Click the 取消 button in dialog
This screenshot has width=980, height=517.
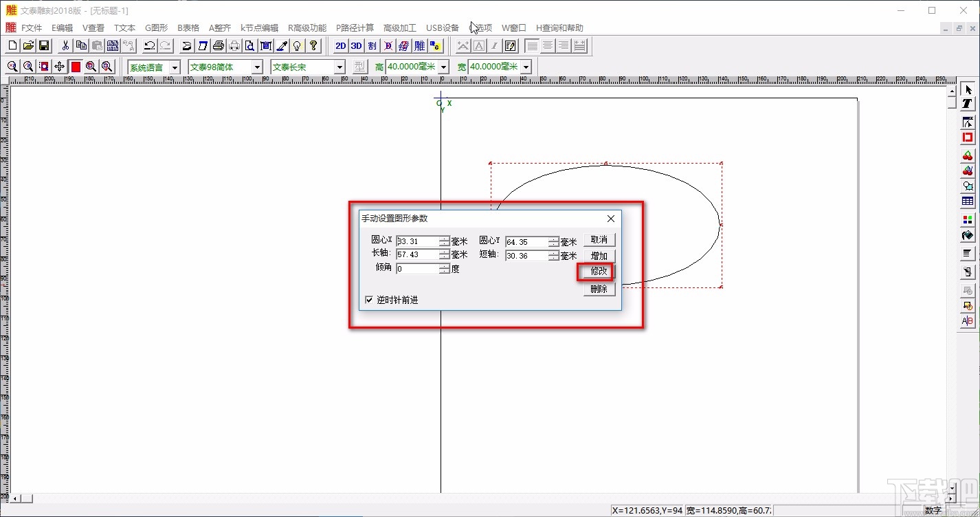[599, 240]
